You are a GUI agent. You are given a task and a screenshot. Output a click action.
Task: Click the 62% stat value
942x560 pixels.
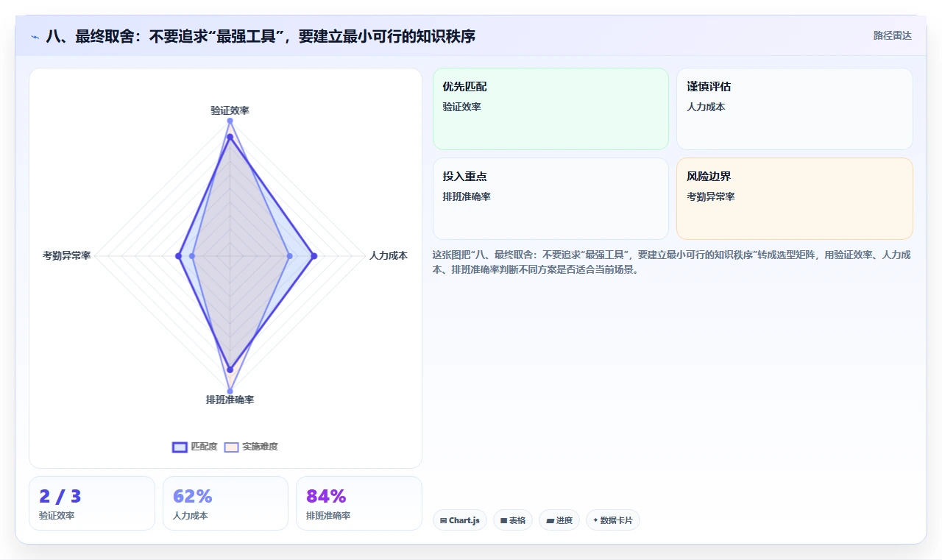[x=193, y=496]
